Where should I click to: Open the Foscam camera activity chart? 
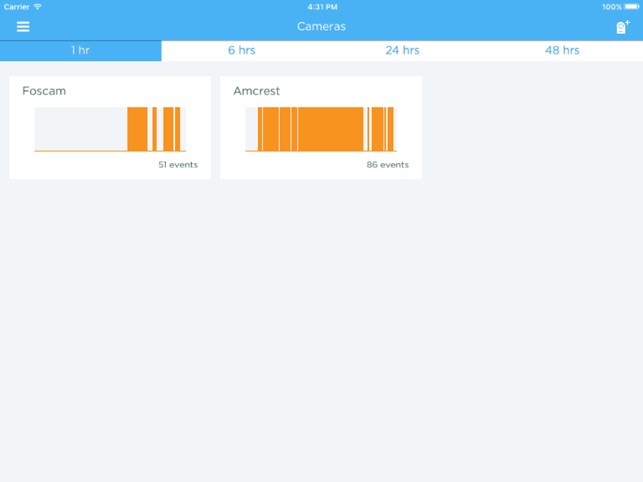(110, 129)
